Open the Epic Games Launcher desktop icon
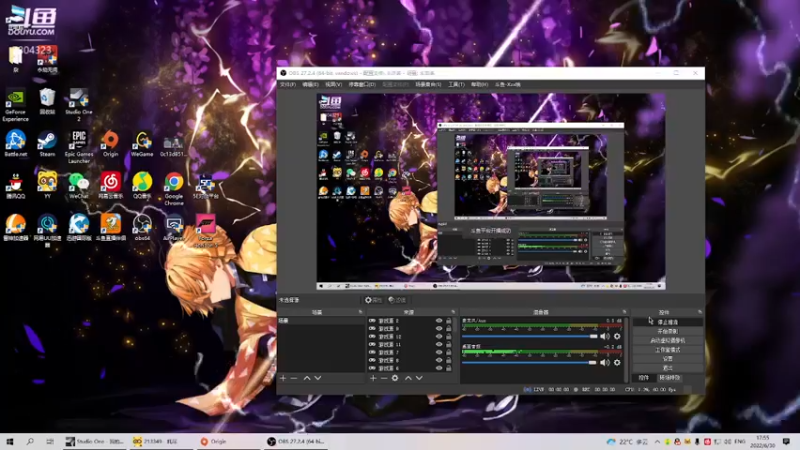This screenshot has width=800, height=450. tap(79, 147)
